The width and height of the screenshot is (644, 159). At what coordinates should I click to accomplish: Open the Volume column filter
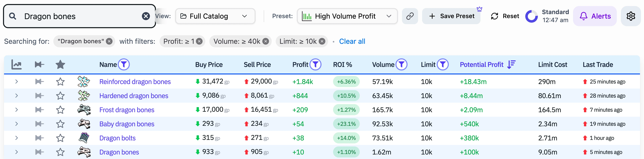click(x=401, y=65)
